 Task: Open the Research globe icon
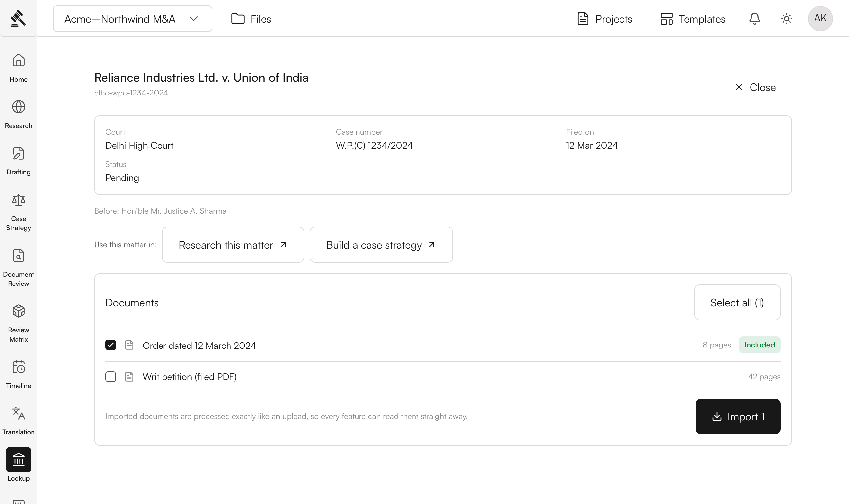18,107
